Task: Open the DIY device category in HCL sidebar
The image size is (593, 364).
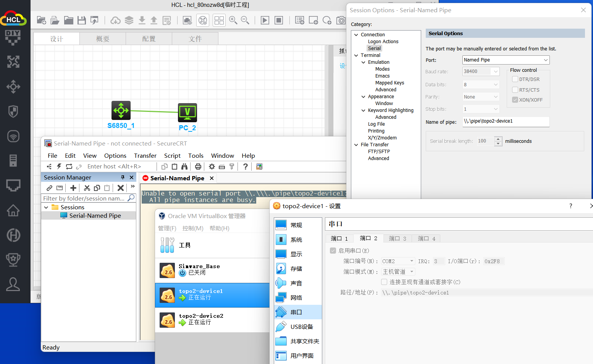Action: [x=13, y=37]
